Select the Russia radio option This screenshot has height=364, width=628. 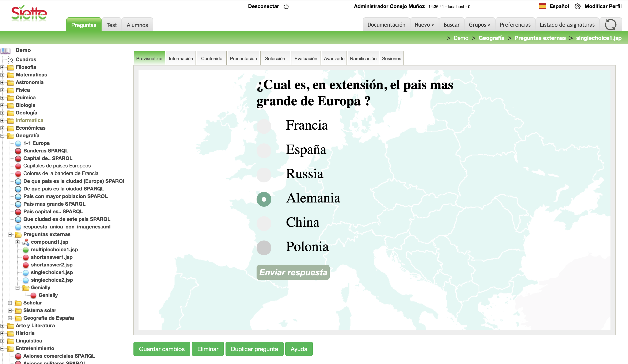[264, 175]
